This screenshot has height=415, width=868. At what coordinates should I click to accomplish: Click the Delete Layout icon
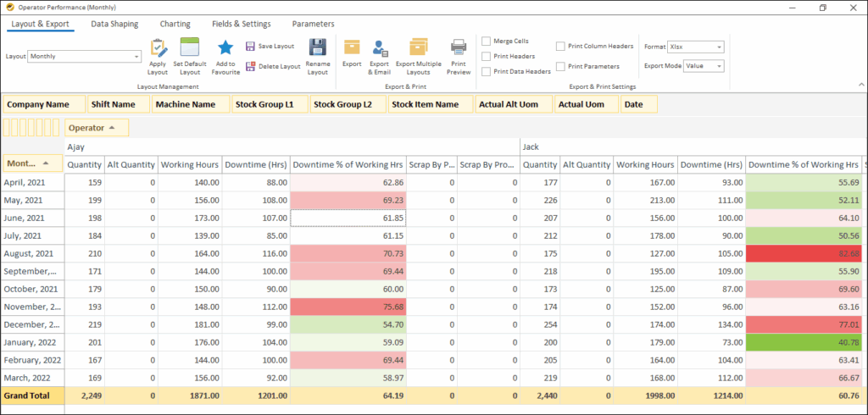(x=251, y=66)
